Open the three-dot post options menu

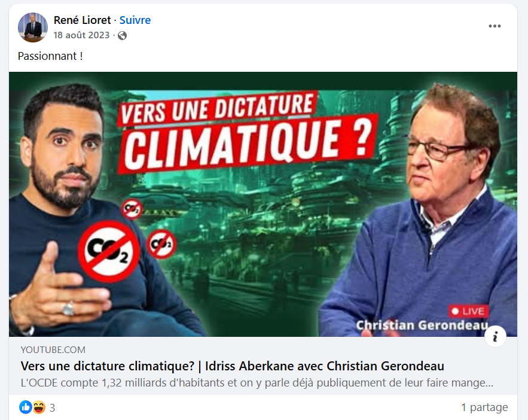[x=495, y=26]
